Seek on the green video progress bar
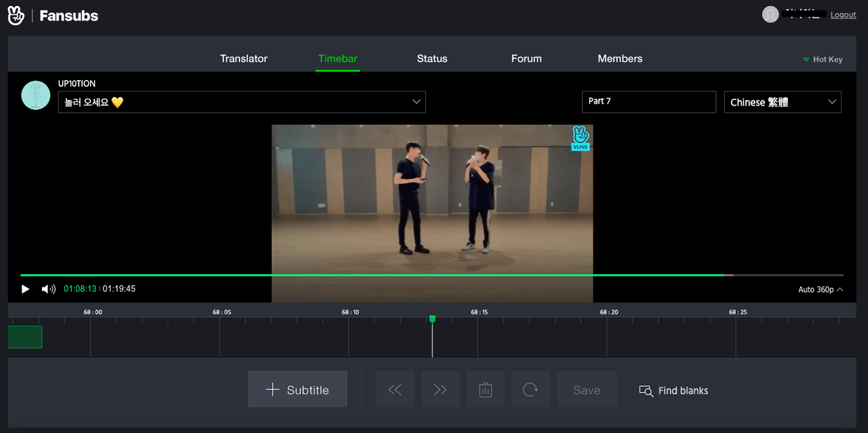Viewport: 868px width, 433px height. pyautogui.click(x=432, y=275)
